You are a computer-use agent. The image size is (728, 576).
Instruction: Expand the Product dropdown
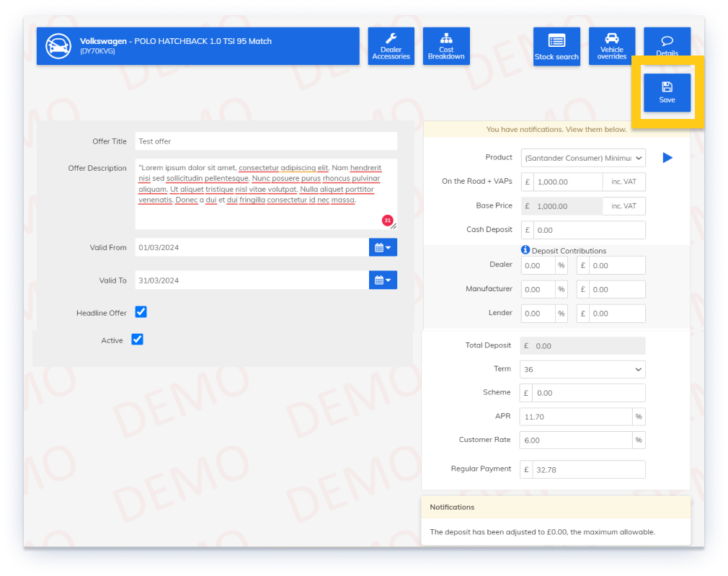pos(582,158)
